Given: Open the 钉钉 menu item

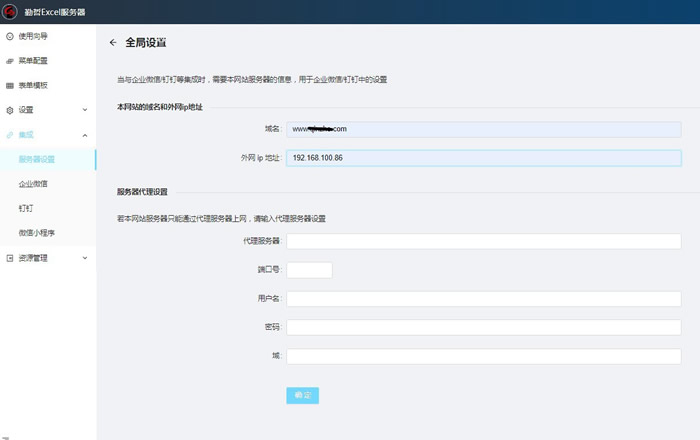Looking at the screenshot, I should [26, 208].
